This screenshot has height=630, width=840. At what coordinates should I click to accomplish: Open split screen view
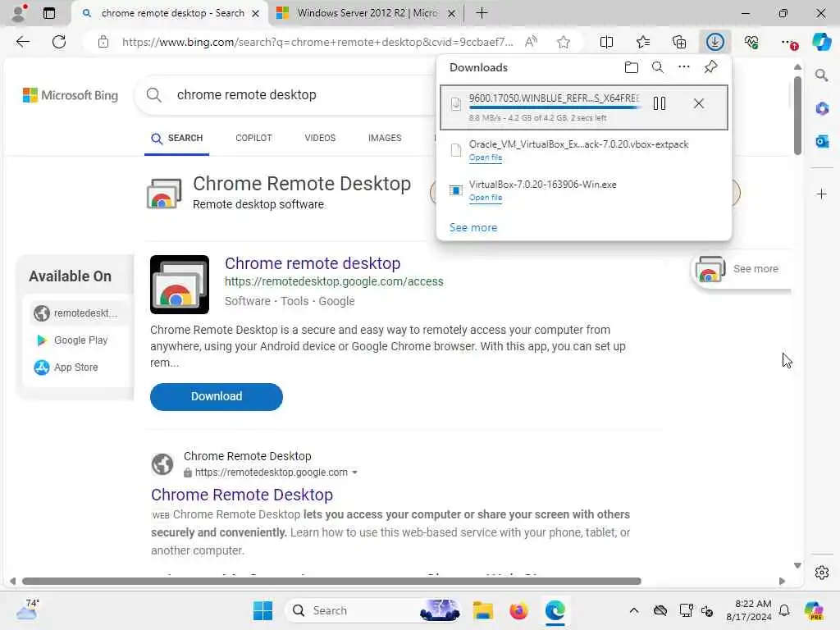point(606,42)
